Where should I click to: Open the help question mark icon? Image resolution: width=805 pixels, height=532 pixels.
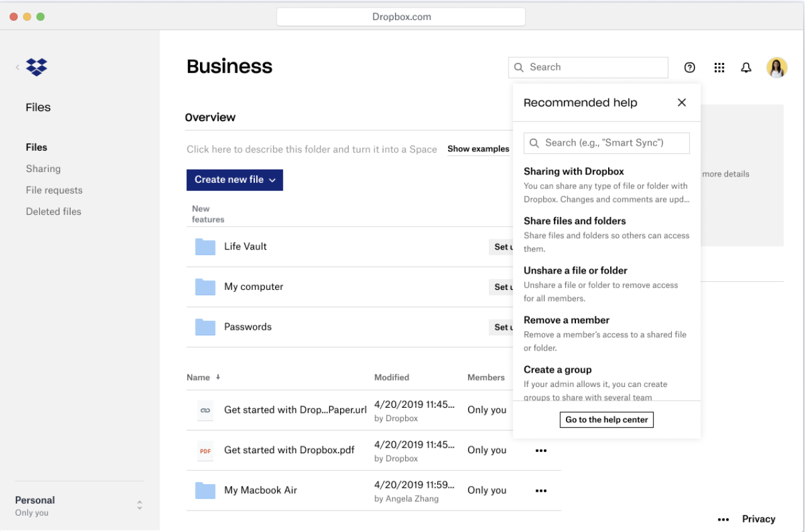coord(690,67)
